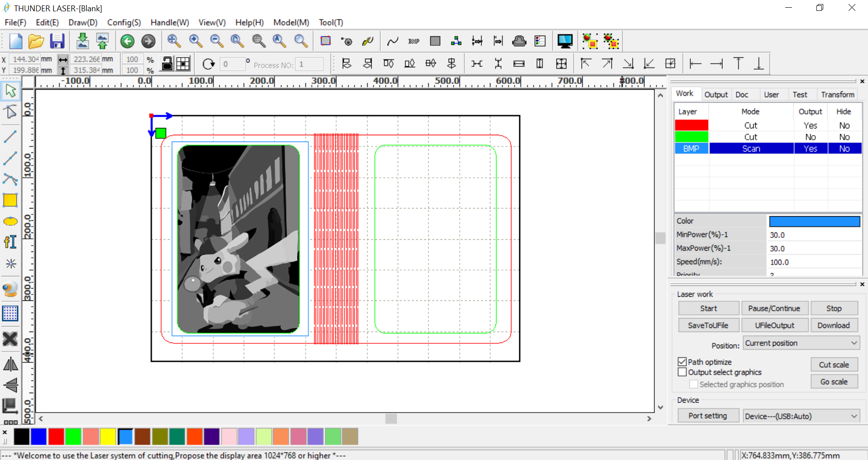Viewport: 868px width, 460px height.
Task: Click the Rotate icon
Action: 209,64
